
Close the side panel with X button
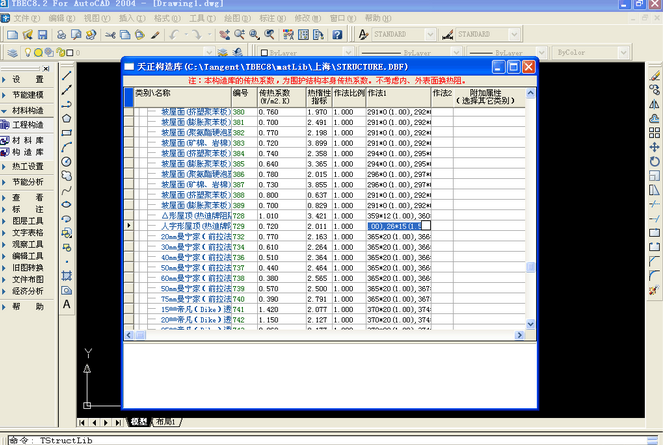tap(46, 68)
